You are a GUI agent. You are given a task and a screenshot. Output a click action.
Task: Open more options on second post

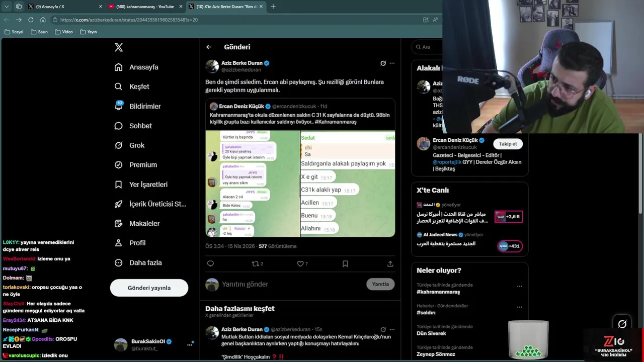pyautogui.click(x=392, y=330)
